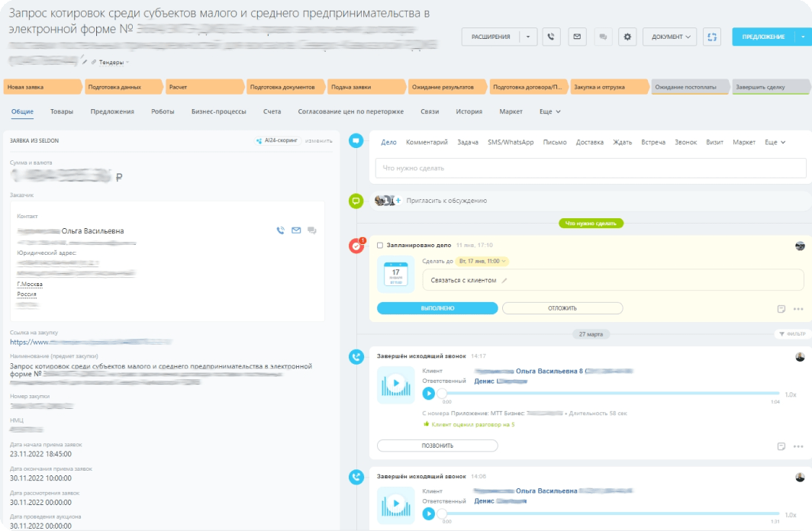812x531 pixels.
Task: Click outgoing call icon for 14:17 call
Action: [356, 356]
